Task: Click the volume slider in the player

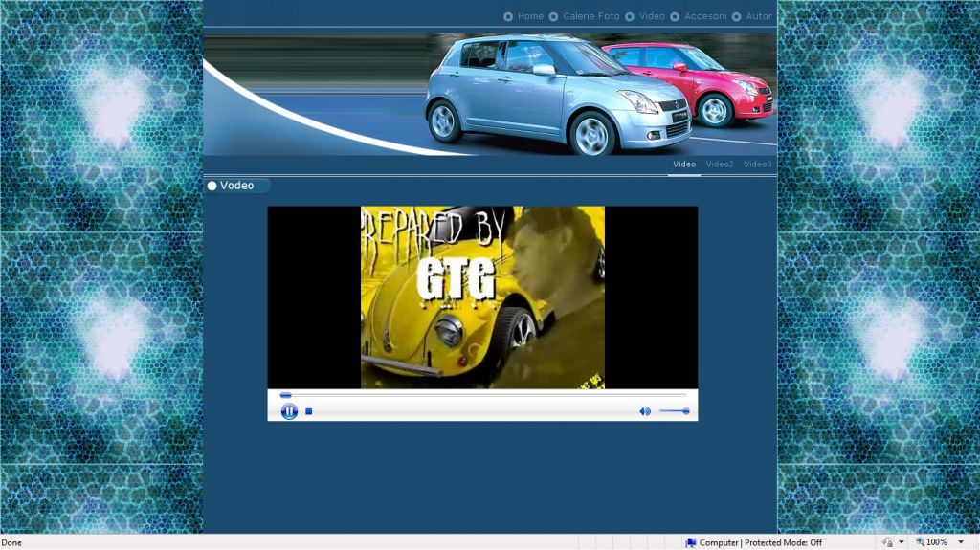Action: tap(674, 411)
